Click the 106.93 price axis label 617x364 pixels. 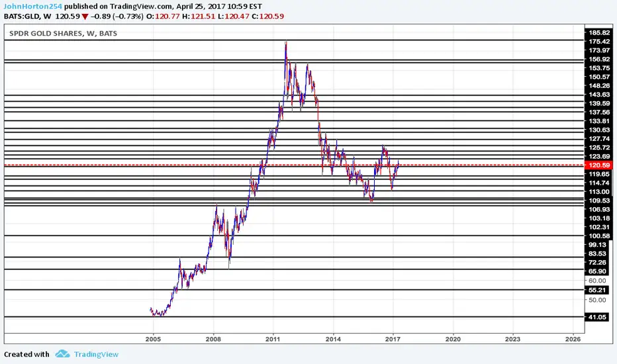[599, 209]
